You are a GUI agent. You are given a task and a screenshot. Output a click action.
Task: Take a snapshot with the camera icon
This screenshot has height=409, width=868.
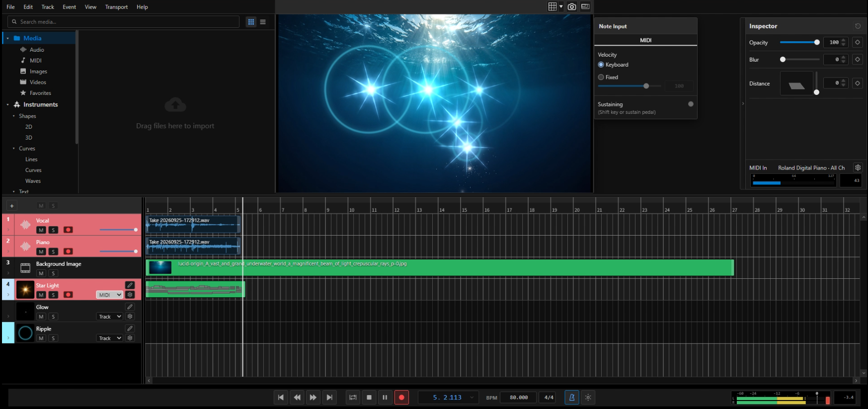coord(572,6)
